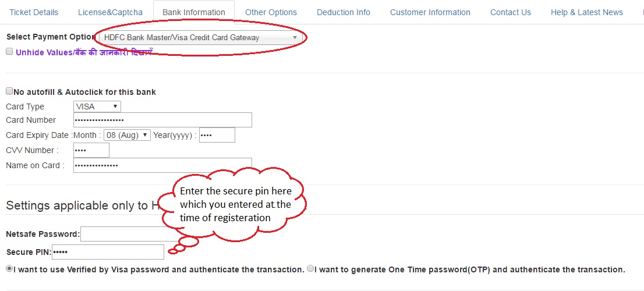Click the Card Number field
Viewport: 644px width, 291px height.
pyautogui.click(x=162, y=120)
